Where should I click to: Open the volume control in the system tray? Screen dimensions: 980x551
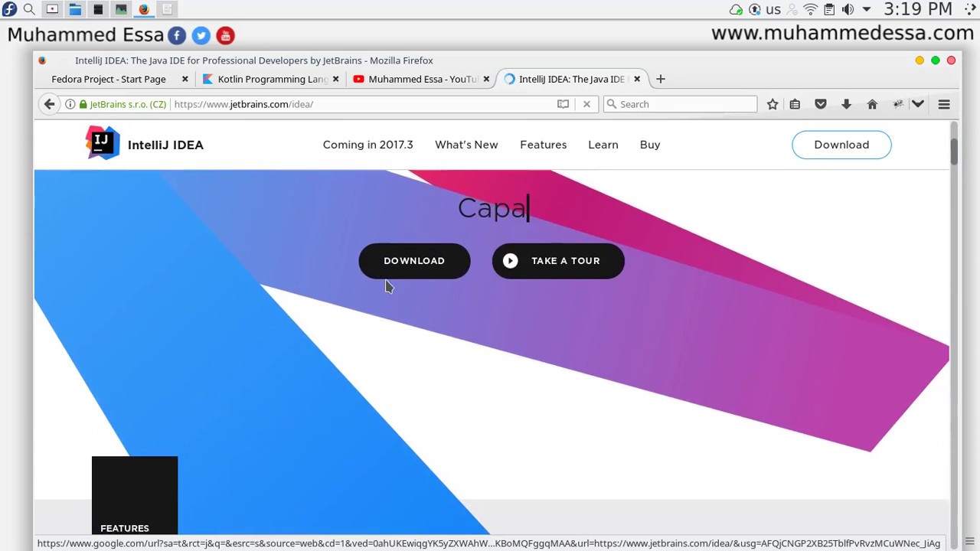click(848, 9)
